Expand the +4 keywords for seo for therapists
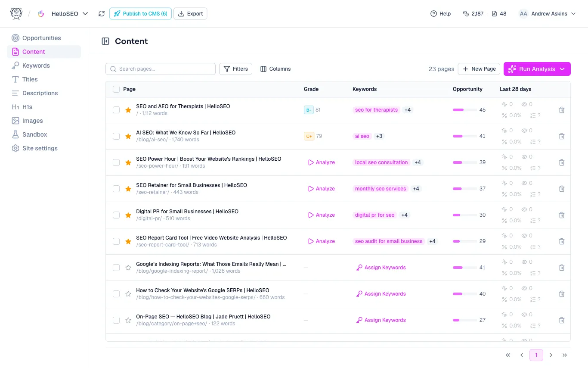588x368 pixels. pos(408,110)
